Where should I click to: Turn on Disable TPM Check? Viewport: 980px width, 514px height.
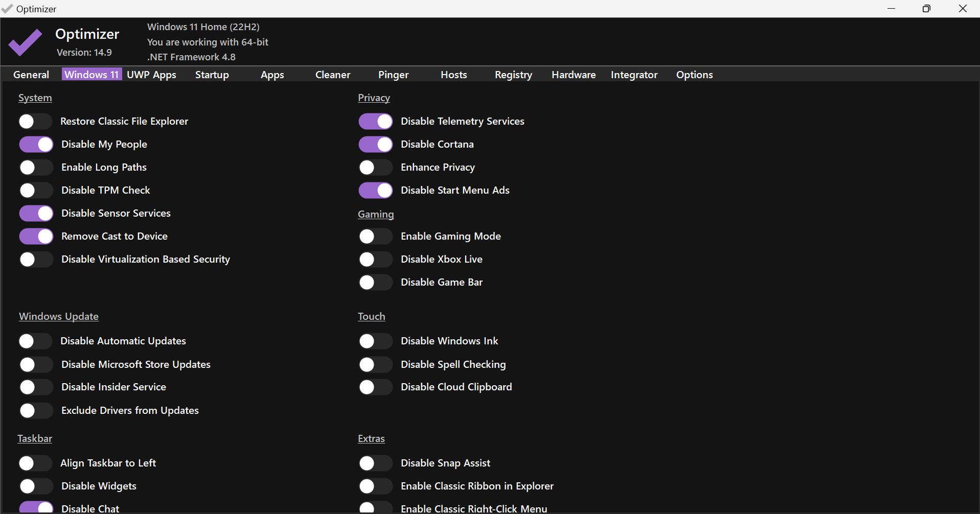click(x=35, y=190)
